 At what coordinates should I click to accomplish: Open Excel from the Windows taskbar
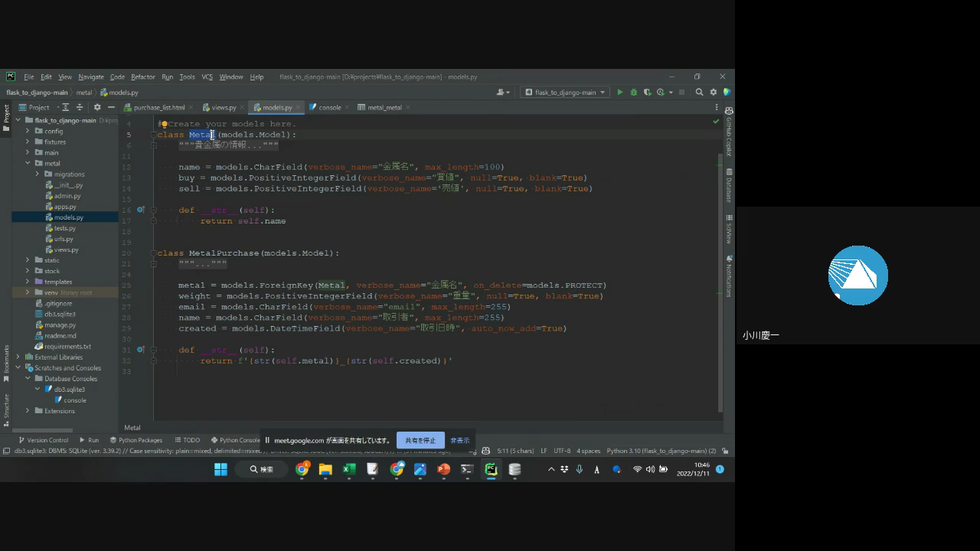point(349,469)
